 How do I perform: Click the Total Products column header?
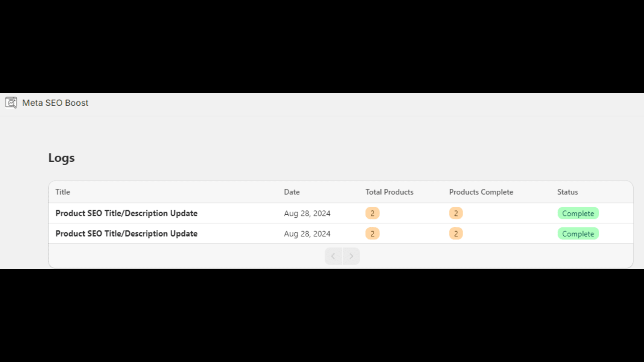[389, 192]
